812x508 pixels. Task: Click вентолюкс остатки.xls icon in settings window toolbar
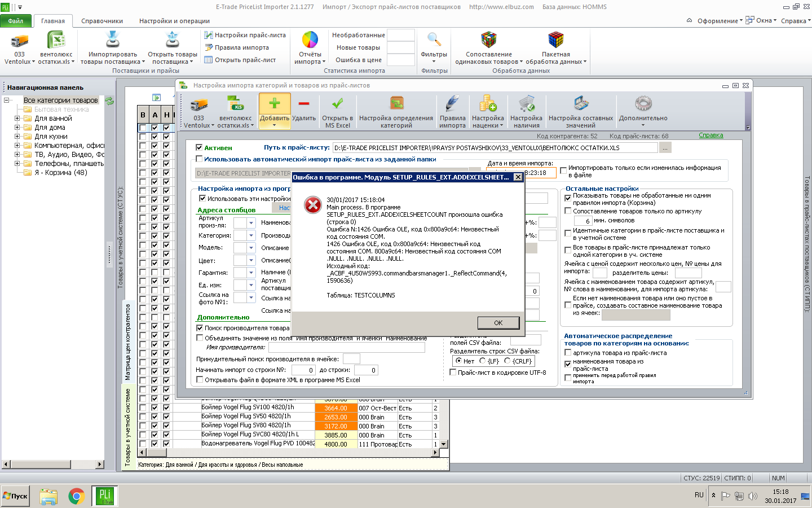pos(235,104)
